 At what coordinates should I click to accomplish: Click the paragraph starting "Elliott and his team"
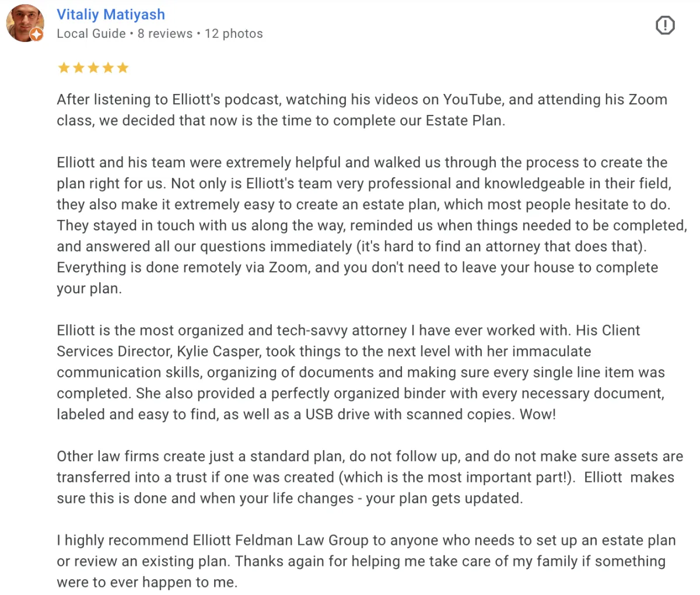pyautogui.click(x=372, y=225)
